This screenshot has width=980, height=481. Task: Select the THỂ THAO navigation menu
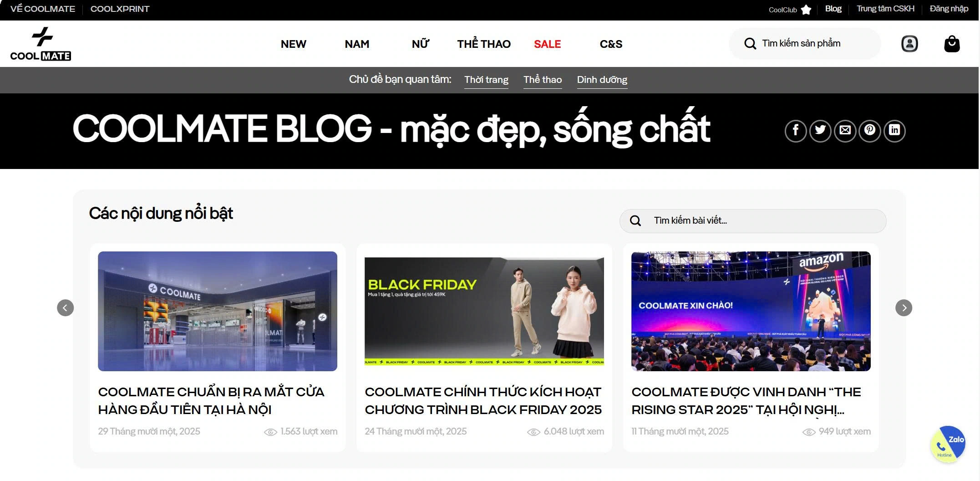coord(484,44)
